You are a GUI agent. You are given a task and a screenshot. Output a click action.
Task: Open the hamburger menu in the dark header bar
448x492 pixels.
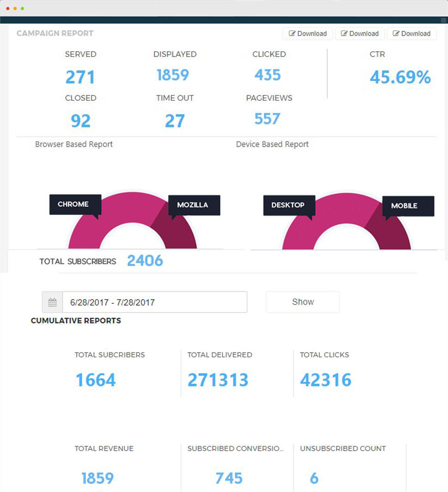coord(443,20)
